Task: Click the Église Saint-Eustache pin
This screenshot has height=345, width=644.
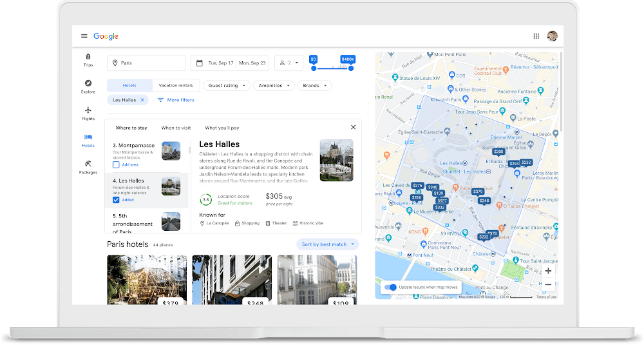Action: tap(448, 131)
